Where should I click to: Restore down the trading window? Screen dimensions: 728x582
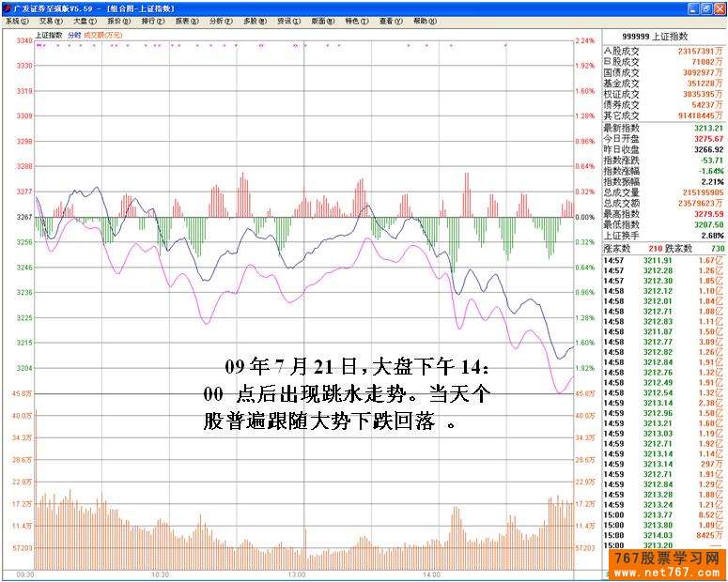pyautogui.click(x=706, y=8)
